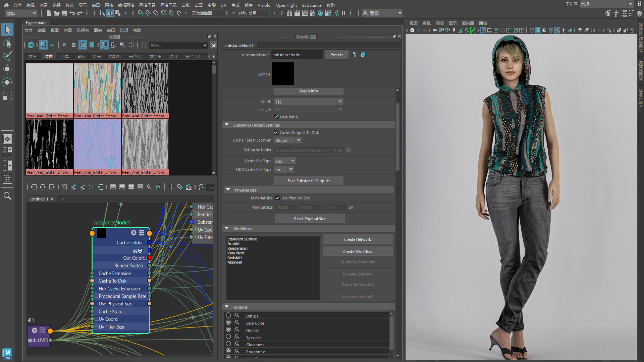Open the Arnold menu
The width and height of the screenshot is (644, 362).
pos(264,5)
